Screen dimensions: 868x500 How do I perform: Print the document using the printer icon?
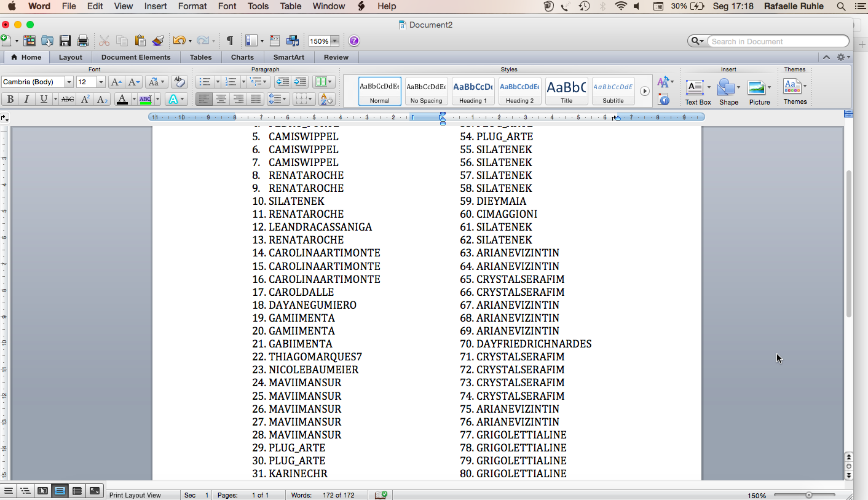pos(83,41)
